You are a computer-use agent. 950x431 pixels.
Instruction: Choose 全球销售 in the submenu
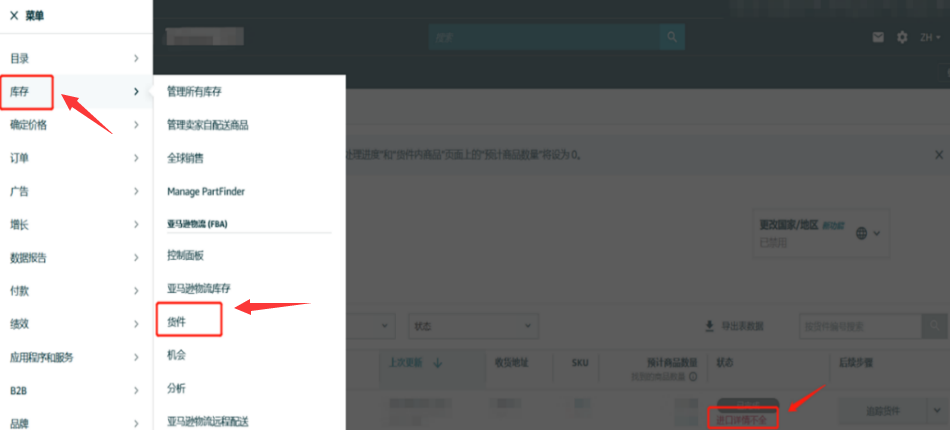tap(185, 159)
